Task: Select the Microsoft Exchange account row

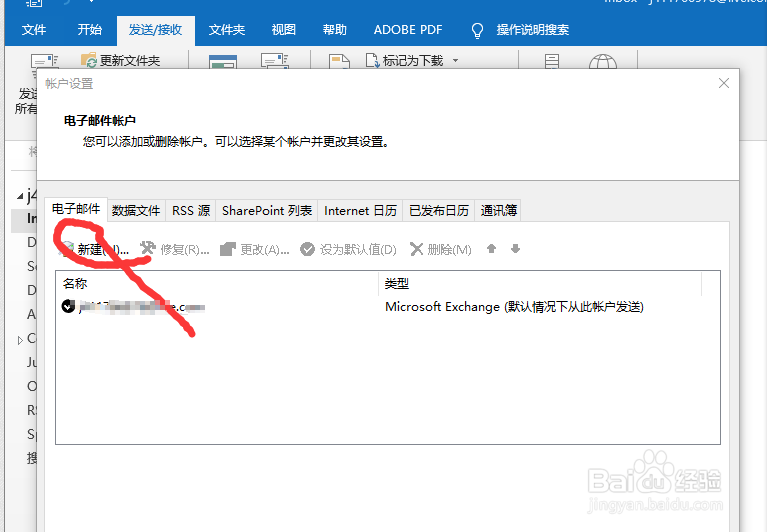Action: coord(387,307)
